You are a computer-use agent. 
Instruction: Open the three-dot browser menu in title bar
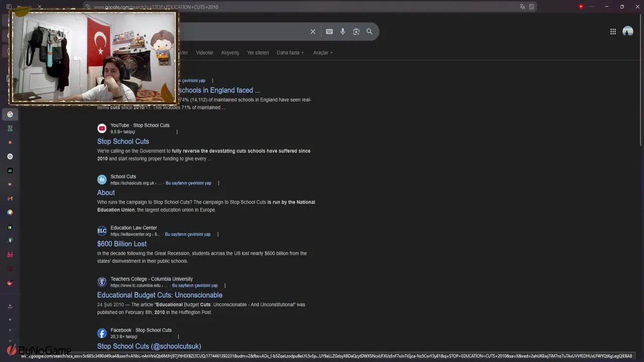[592, 7]
